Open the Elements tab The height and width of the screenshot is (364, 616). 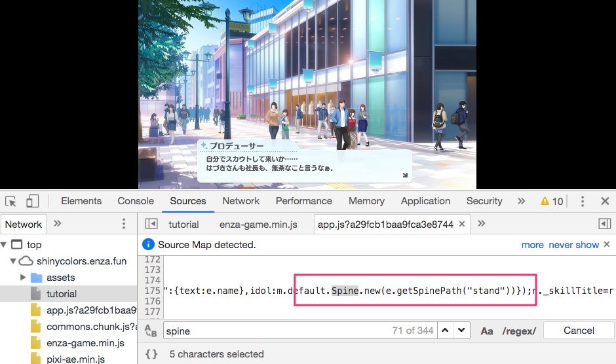point(81,201)
